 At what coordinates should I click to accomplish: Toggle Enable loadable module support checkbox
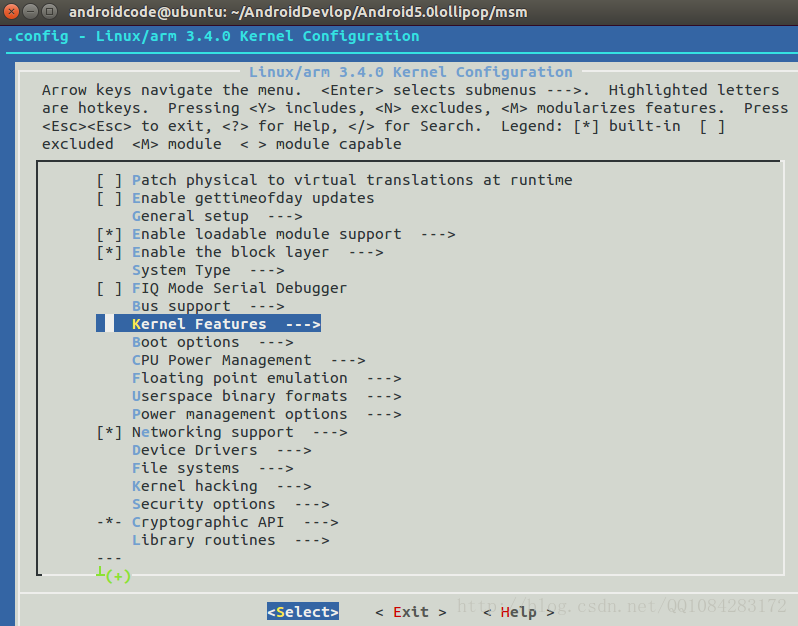pos(109,234)
